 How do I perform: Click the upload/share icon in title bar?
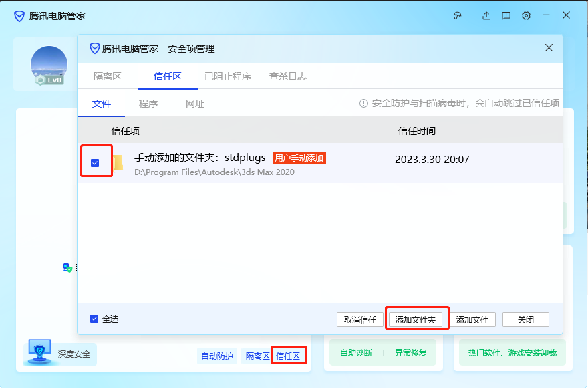(x=486, y=16)
